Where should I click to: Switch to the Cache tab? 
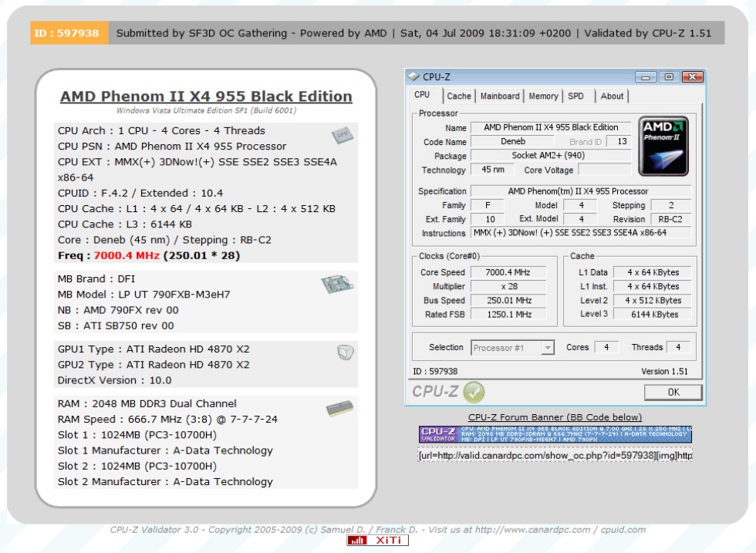coord(458,96)
